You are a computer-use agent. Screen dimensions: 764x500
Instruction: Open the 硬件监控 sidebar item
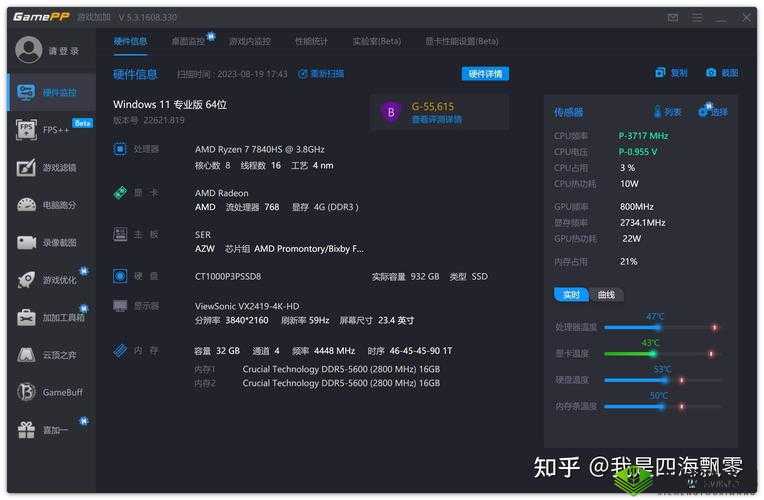pos(52,92)
